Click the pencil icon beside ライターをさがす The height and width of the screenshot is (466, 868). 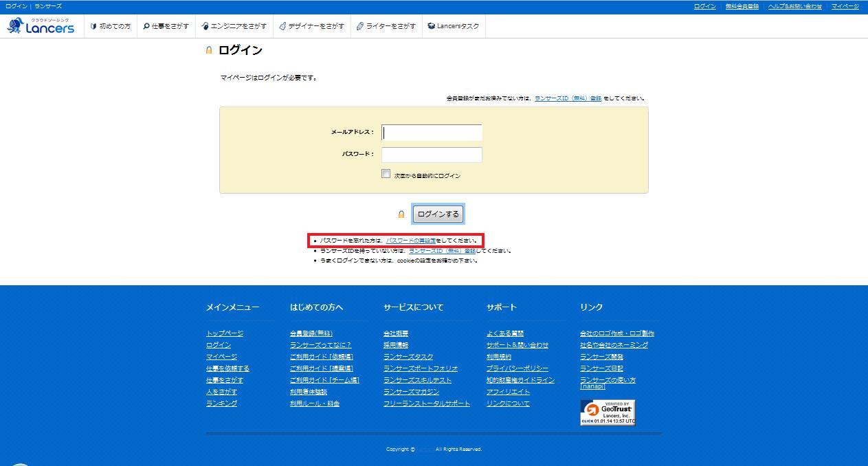tap(360, 26)
